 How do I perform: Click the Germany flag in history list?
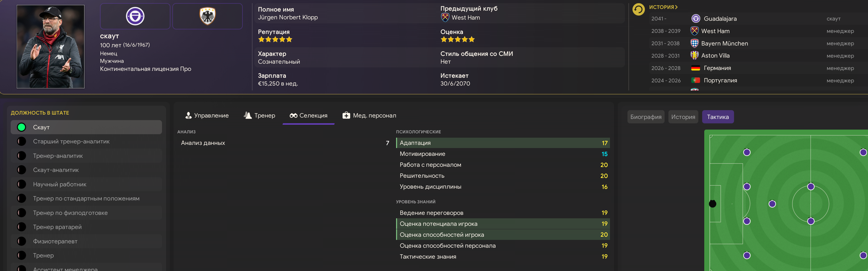point(696,68)
